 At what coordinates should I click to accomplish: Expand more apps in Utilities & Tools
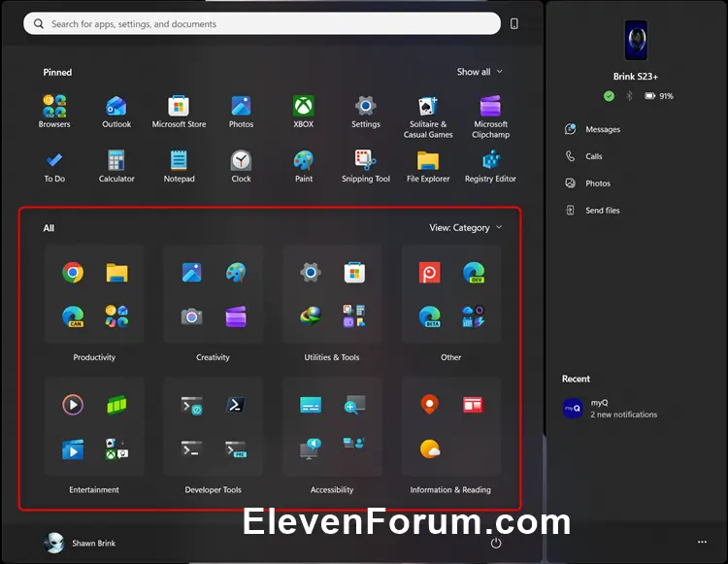[x=354, y=316]
